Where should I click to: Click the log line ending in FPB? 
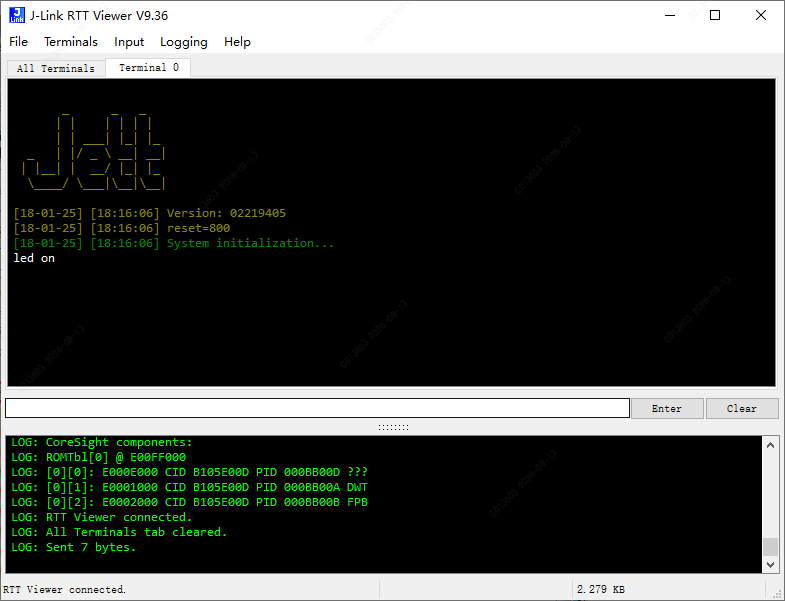click(189, 502)
